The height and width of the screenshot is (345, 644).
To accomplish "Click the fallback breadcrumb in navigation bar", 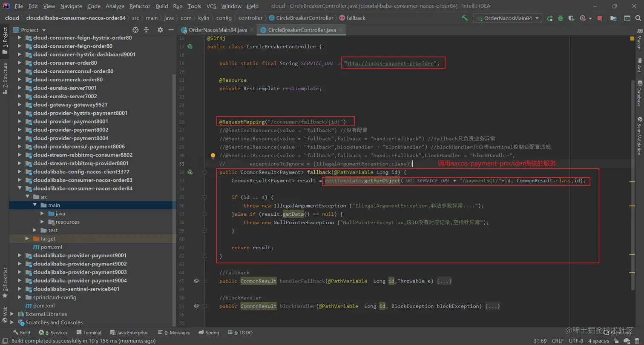I will pyautogui.click(x=352, y=18).
